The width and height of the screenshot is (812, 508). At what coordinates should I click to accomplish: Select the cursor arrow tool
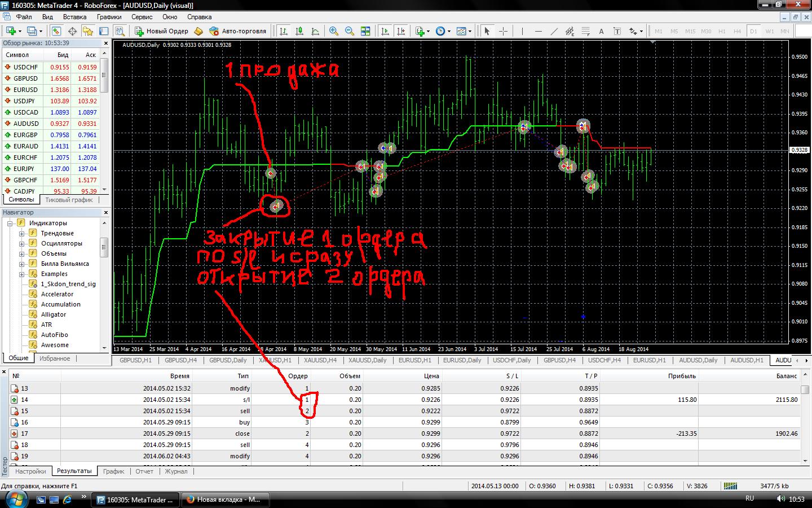click(x=488, y=31)
